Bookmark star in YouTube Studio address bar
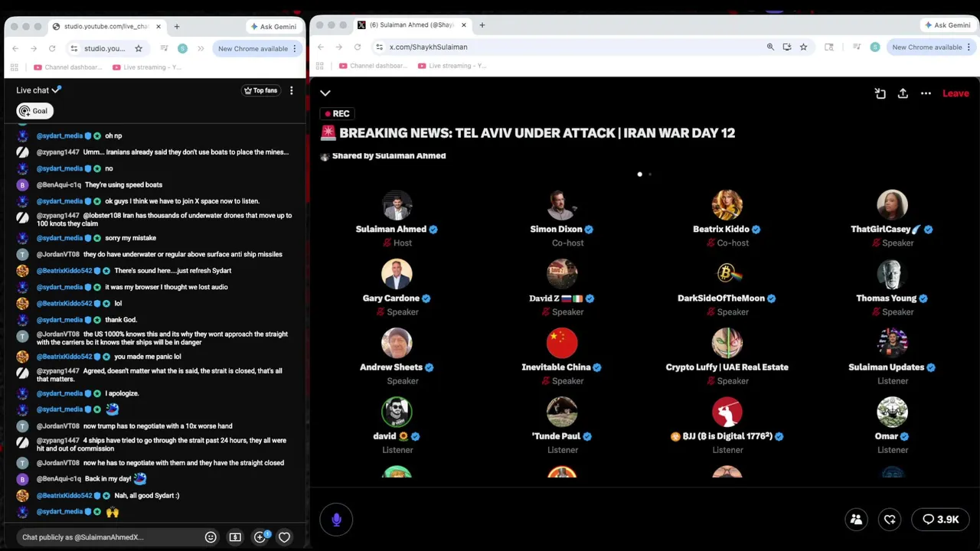This screenshot has width=980, height=551. pos(139,48)
